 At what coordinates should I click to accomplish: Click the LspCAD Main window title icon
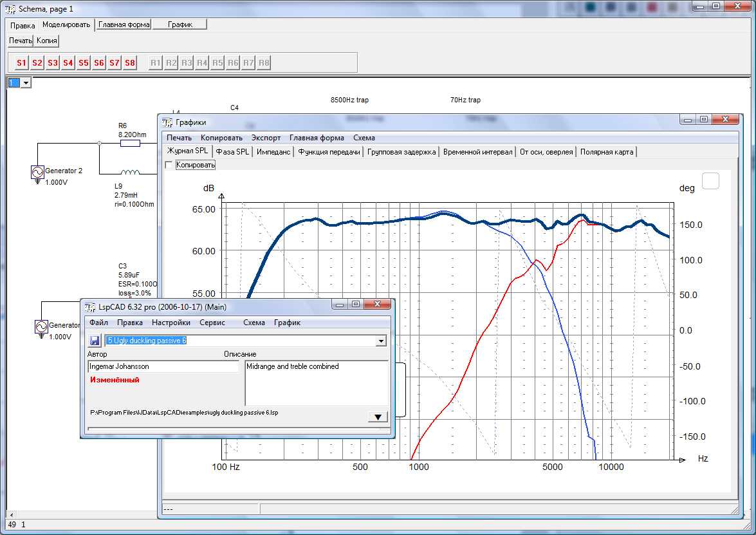[x=89, y=307]
